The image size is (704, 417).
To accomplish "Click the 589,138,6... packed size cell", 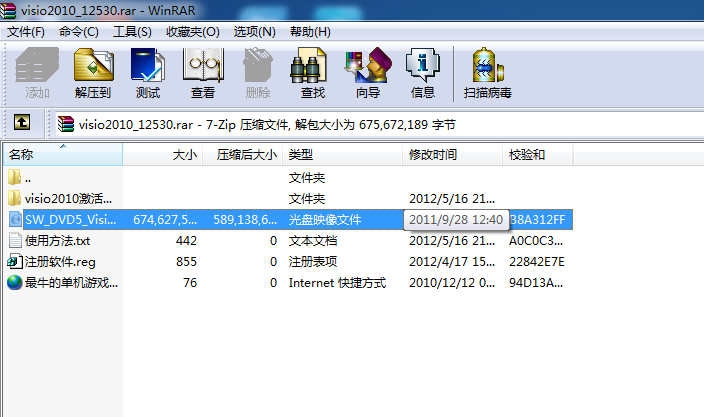I will pos(245,219).
